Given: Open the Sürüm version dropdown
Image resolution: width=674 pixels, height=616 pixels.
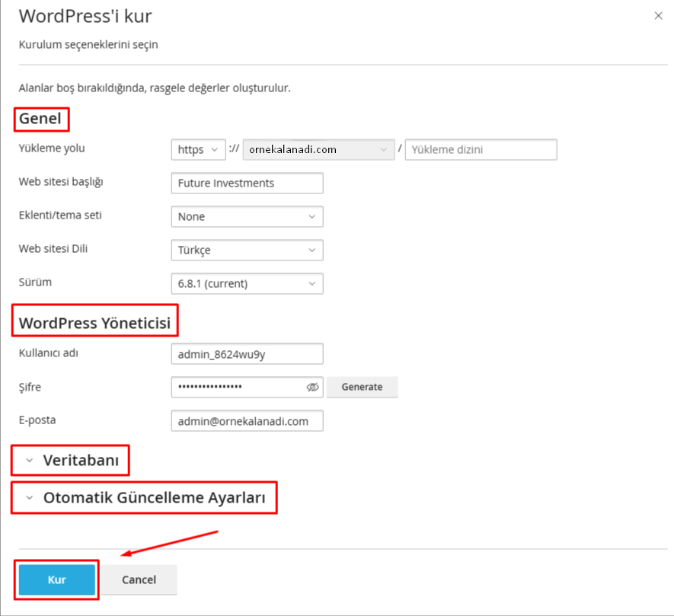Looking at the screenshot, I should coord(248,284).
